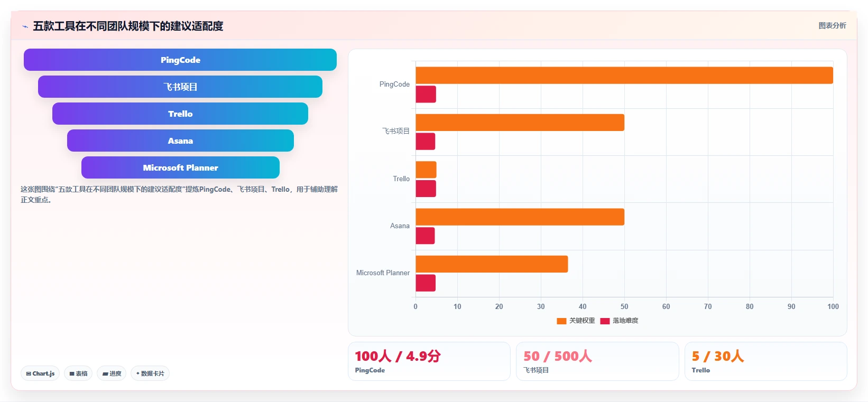Click the Trello y-axis label
Image resolution: width=868 pixels, height=402 pixels.
point(401,179)
